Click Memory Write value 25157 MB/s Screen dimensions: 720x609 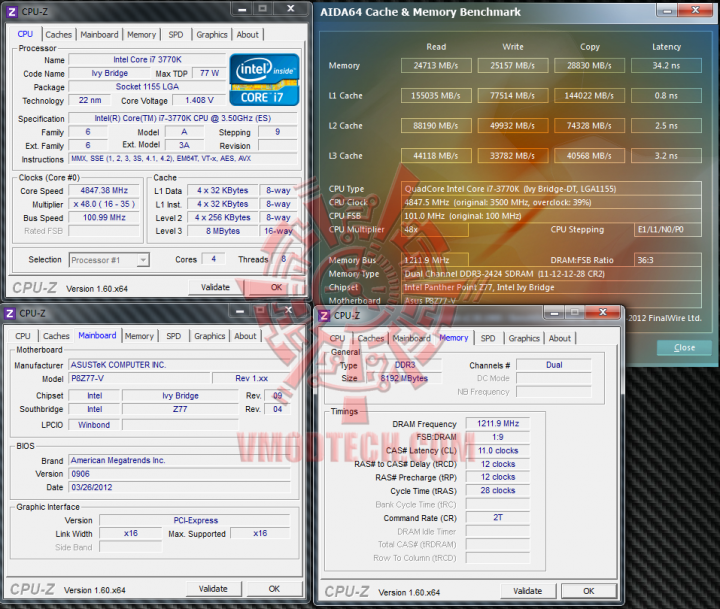click(x=512, y=66)
